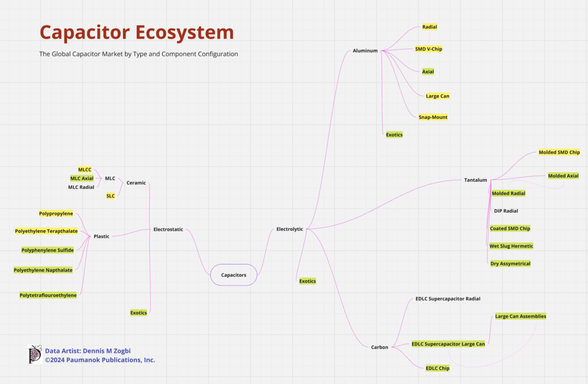Click the Molded SMD Chip label
The height and width of the screenshot is (384, 588).
[x=559, y=152]
